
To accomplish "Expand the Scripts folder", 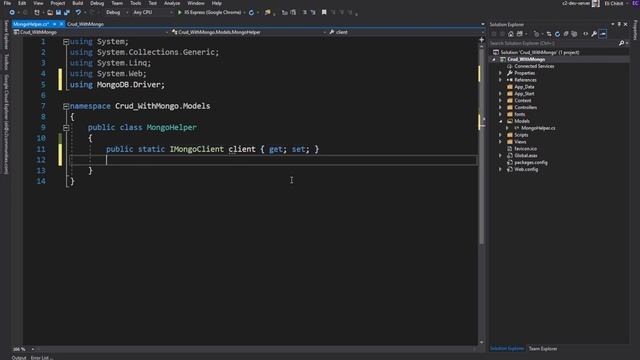I will coord(500,135).
